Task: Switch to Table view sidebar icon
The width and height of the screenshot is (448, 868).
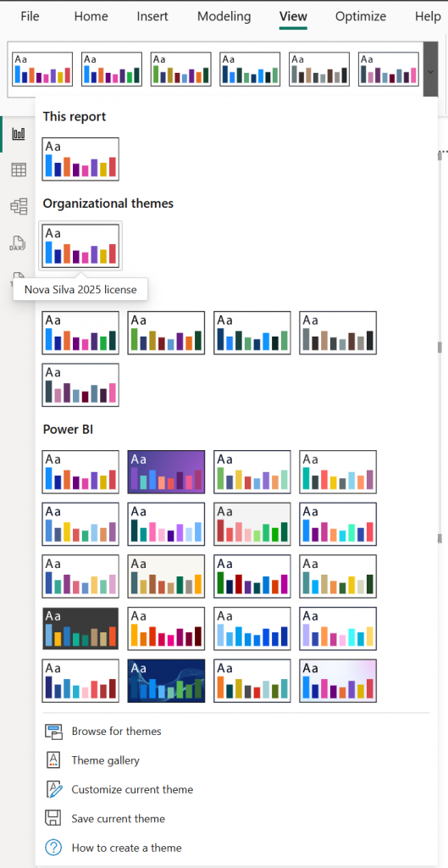Action: [19, 170]
